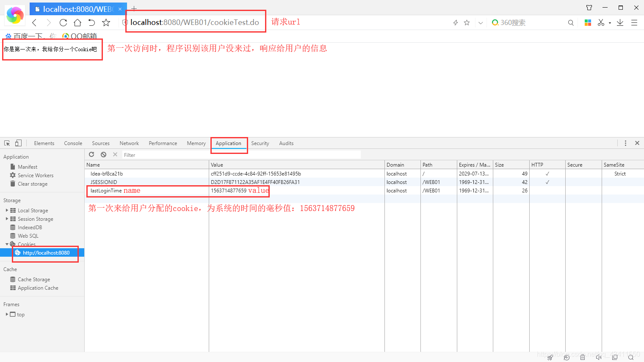Open the browser hamburger menu
This screenshot has height=362, width=644.
634,23
